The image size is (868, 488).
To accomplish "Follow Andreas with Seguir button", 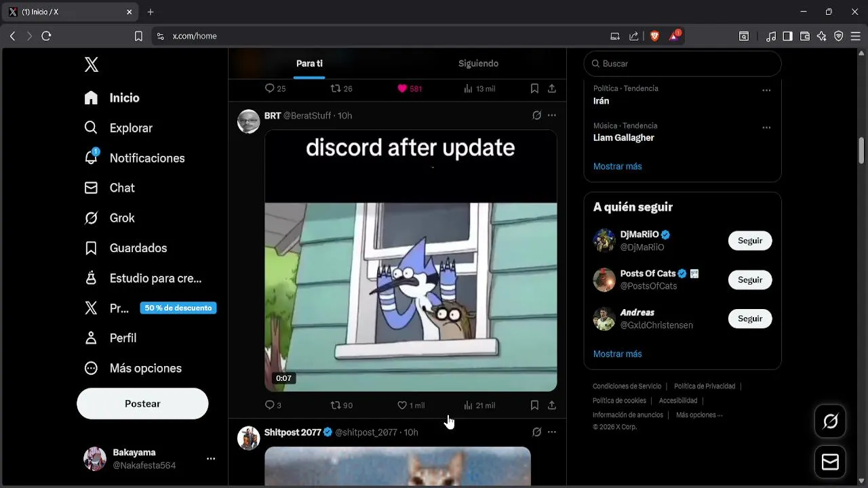I will 750,319.
